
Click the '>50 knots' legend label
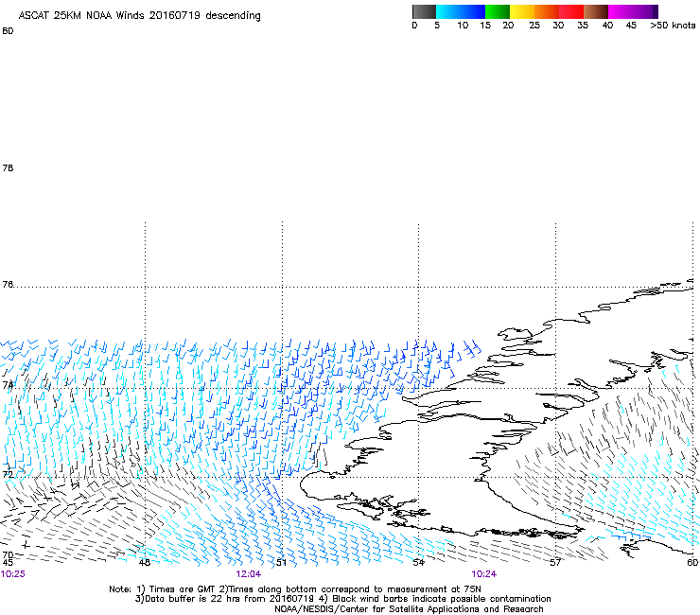click(x=673, y=25)
